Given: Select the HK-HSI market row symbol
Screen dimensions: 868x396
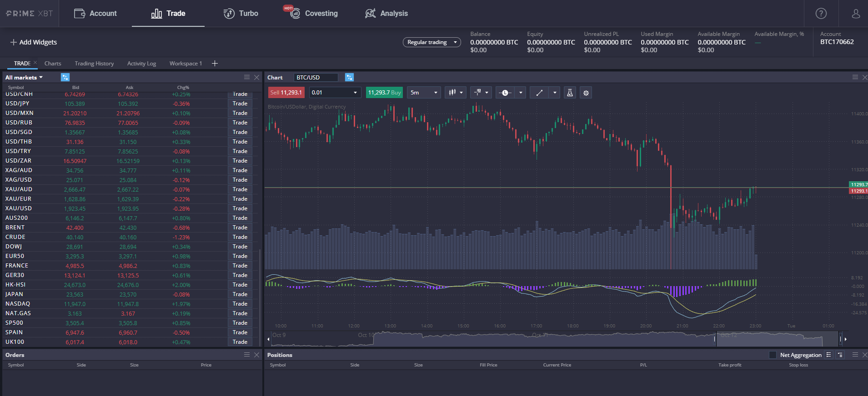Looking at the screenshot, I should pos(15,285).
